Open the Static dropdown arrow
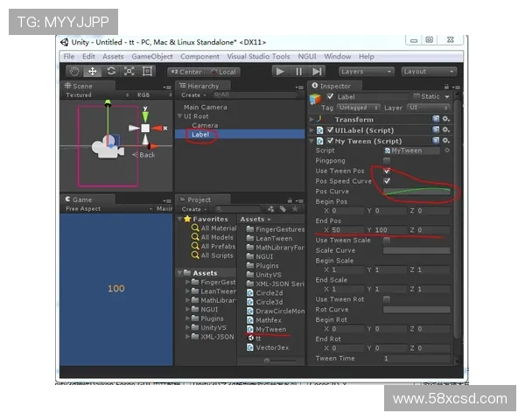The image size is (525, 420). tap(447, 97)
